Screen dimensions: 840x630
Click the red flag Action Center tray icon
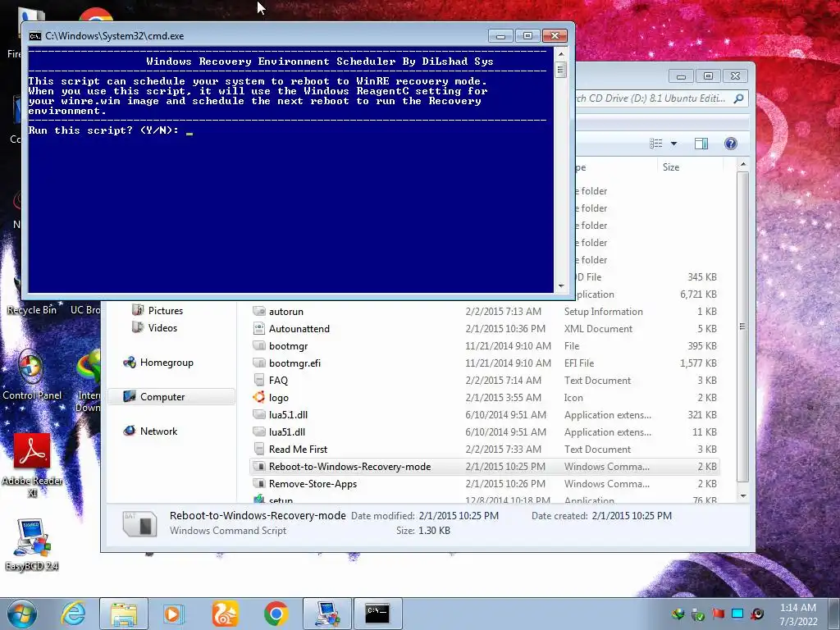click(x=718, y=614)
